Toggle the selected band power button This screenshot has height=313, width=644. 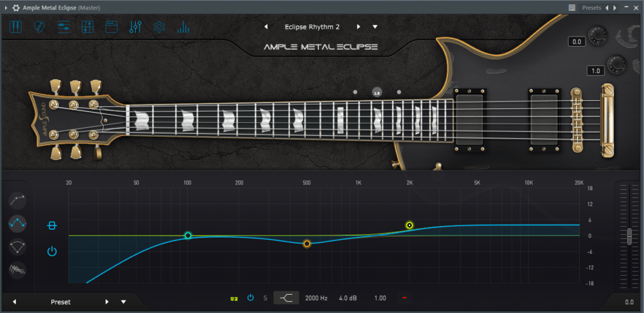pos(250,298)
